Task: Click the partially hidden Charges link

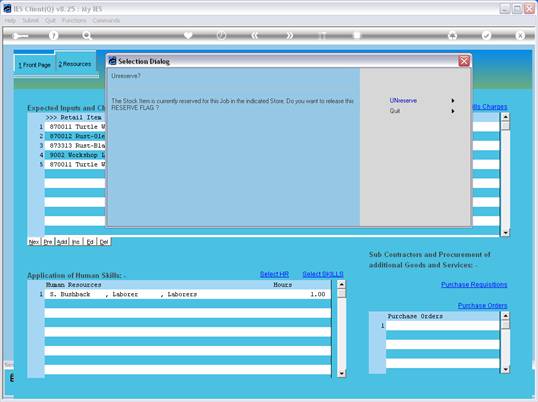Action: pyautogui.click(x=490, y=107)
